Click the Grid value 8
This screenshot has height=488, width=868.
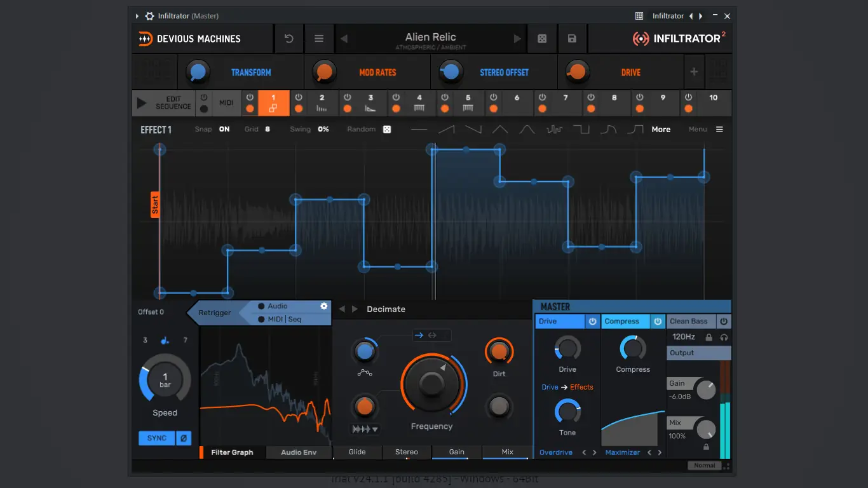click(x=268, y=130)
